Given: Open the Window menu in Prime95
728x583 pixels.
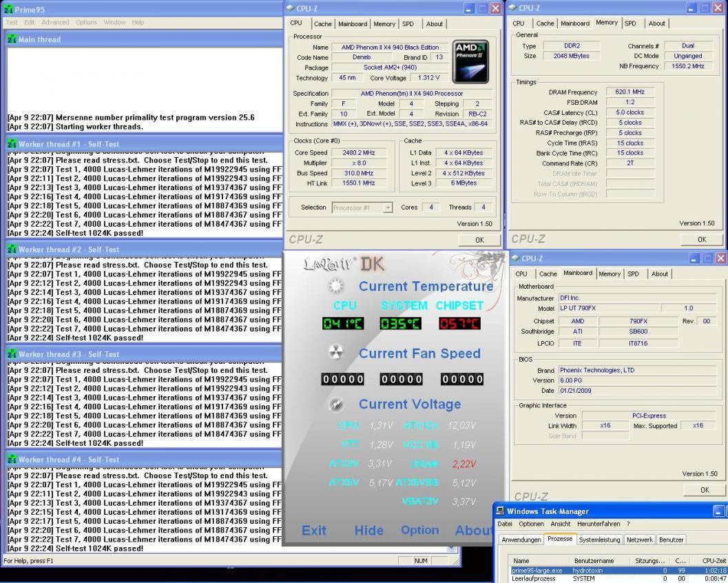Looking at the screenshot, I should tap(114, 22).
